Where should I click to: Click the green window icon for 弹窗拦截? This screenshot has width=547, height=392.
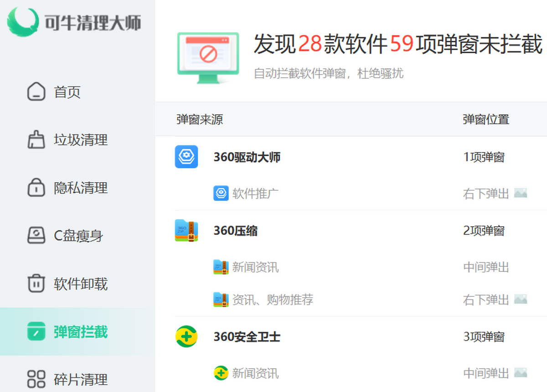click(36, 331)
